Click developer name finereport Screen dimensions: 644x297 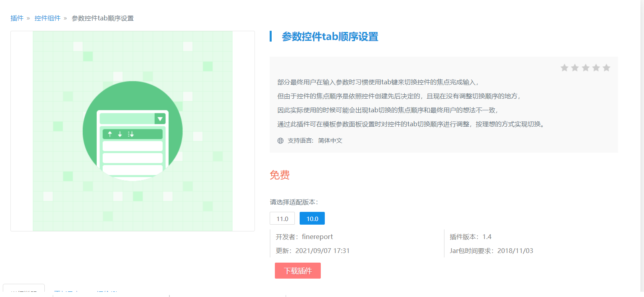click(317, 237)
